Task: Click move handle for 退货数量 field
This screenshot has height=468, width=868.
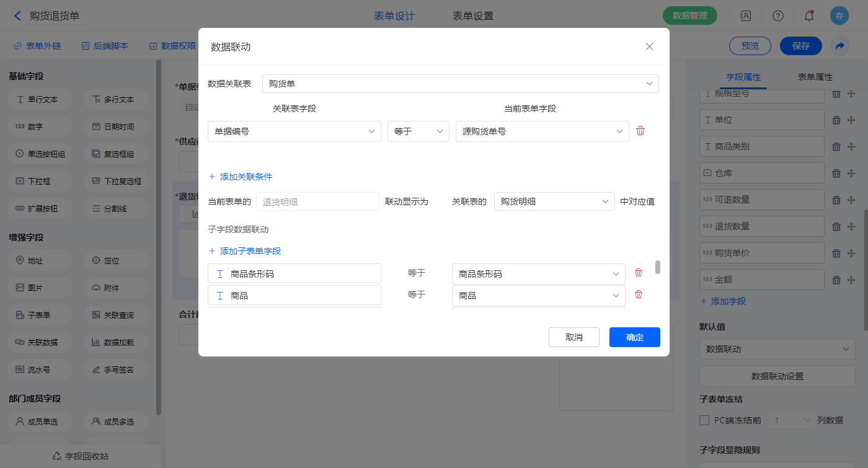Action: 851,226
